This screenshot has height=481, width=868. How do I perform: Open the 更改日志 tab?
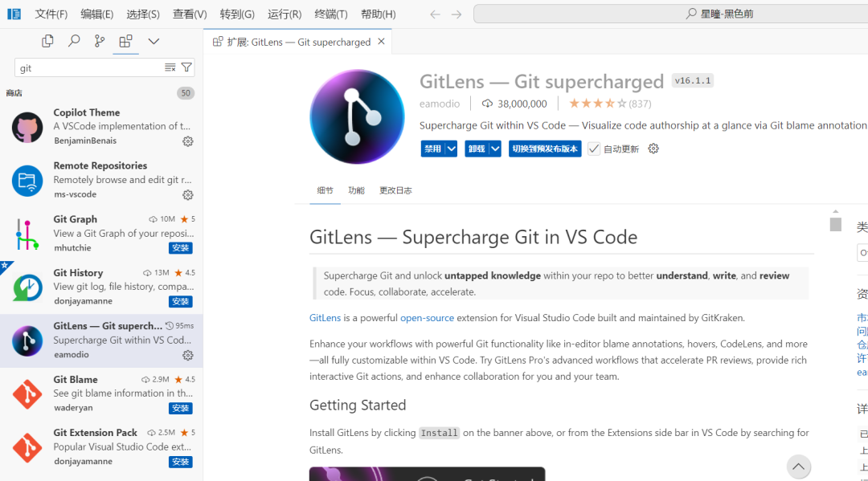pyautogui.click(x=395, y=191)
